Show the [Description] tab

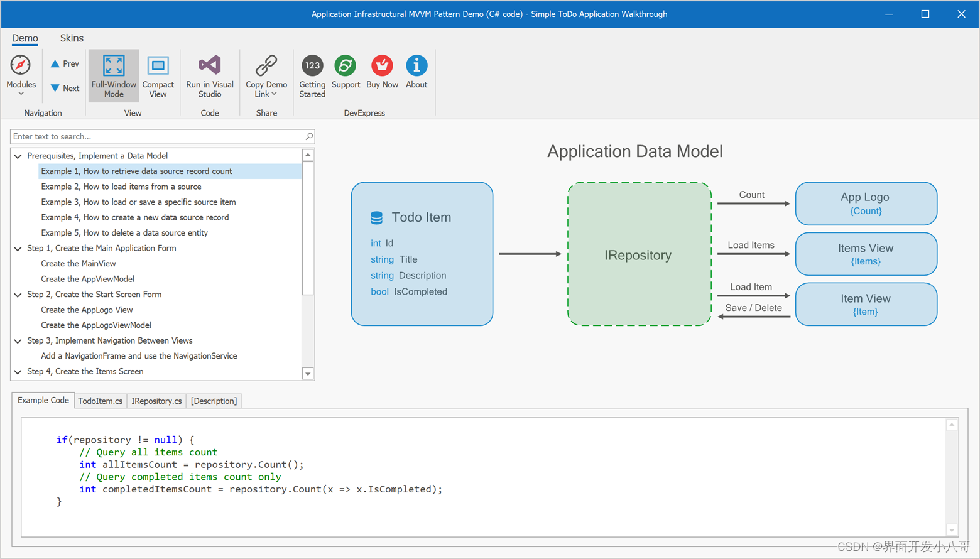[214, 401]
